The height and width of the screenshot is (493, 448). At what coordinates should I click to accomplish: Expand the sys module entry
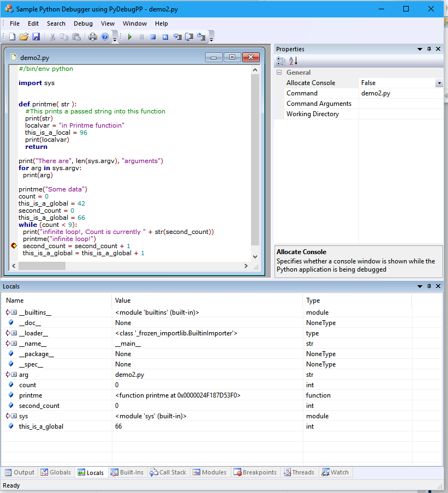pyautogui.click(x=8, y=416)
